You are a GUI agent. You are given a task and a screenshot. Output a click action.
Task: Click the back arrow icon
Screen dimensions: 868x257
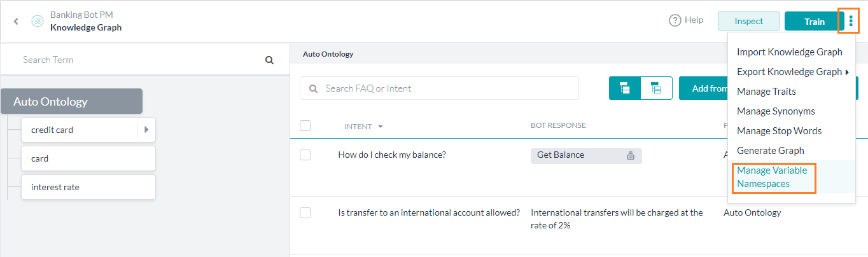point(16,22)
